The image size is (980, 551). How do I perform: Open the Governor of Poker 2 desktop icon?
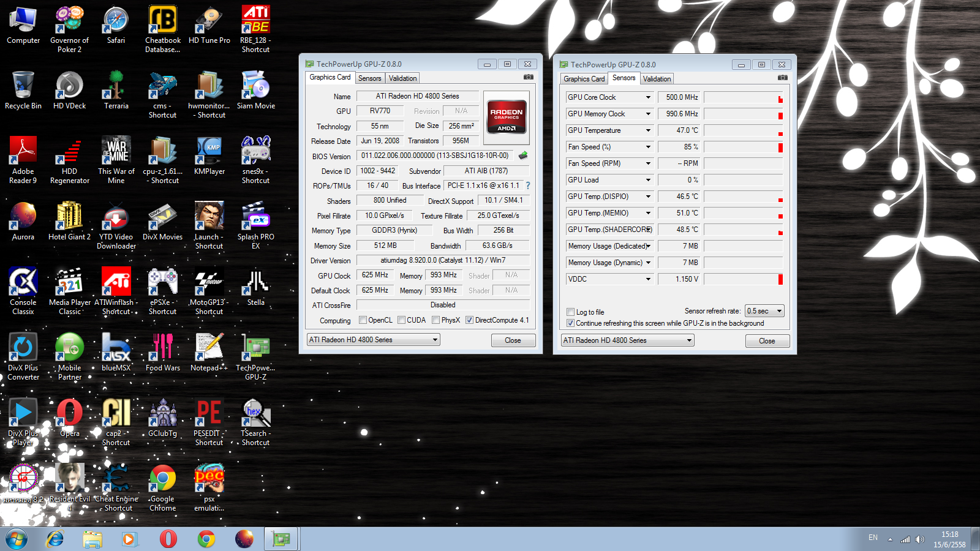coord(69,29)
